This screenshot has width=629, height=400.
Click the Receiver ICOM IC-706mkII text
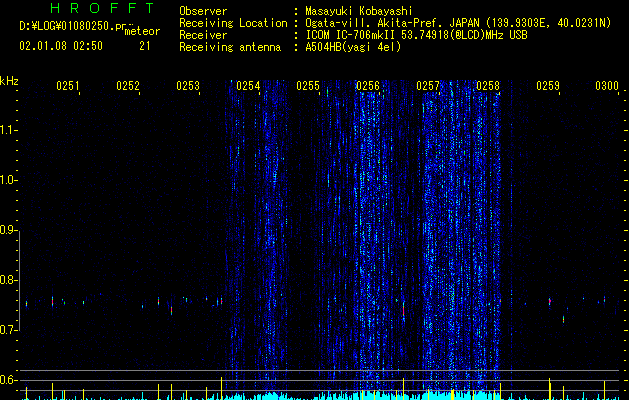[x=416, y=35]
